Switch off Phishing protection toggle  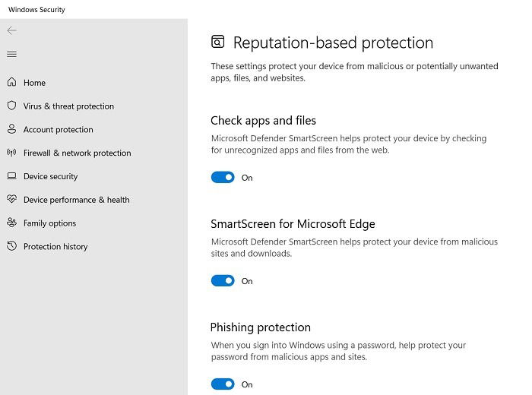pyautogui.click(x=223, y=384)
